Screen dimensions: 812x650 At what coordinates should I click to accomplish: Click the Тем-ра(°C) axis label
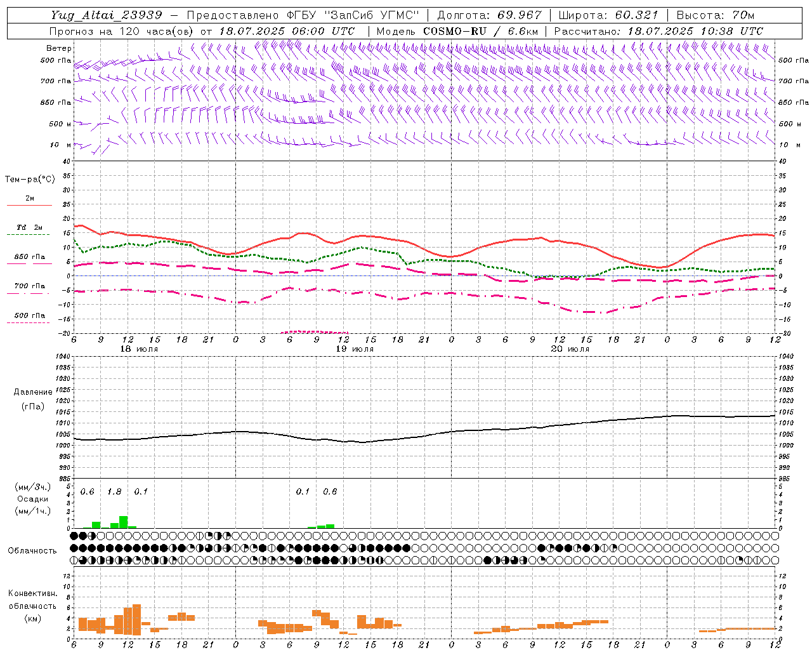tap(30, 180)
